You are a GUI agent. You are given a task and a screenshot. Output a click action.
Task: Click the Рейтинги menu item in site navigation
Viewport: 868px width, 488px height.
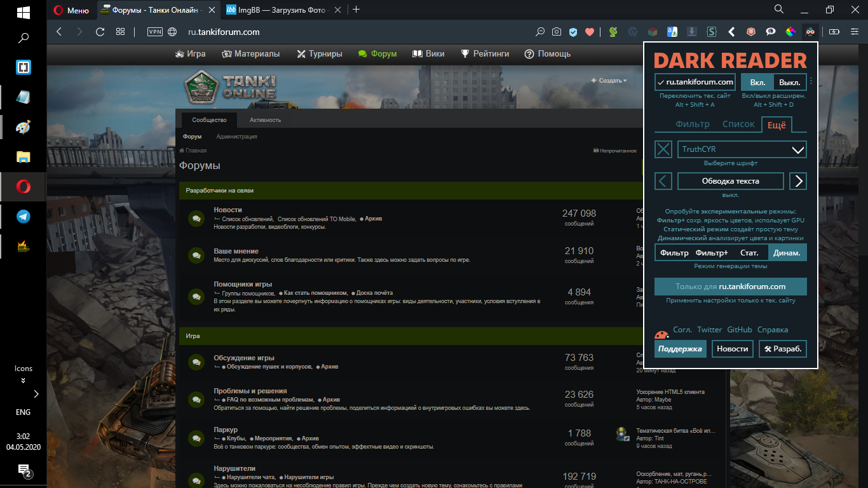pyautogui.click(x=485, y=54)
